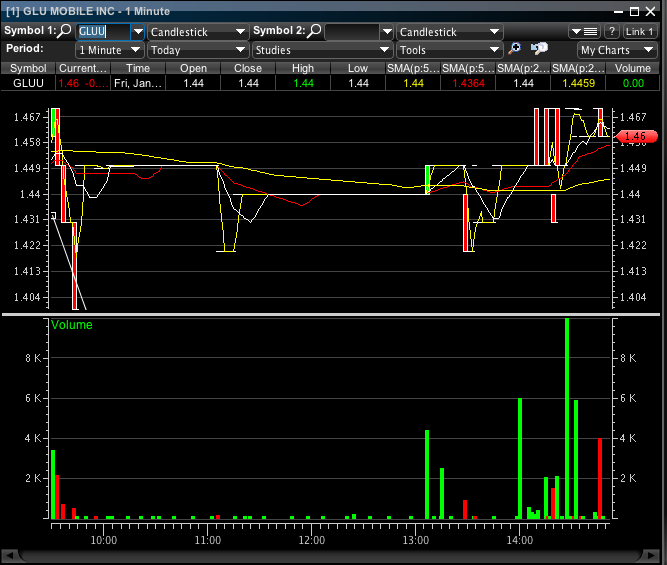Screen dimensions: 667x565
Task: Click the icon left of My Charts
Action: (540, 49)
